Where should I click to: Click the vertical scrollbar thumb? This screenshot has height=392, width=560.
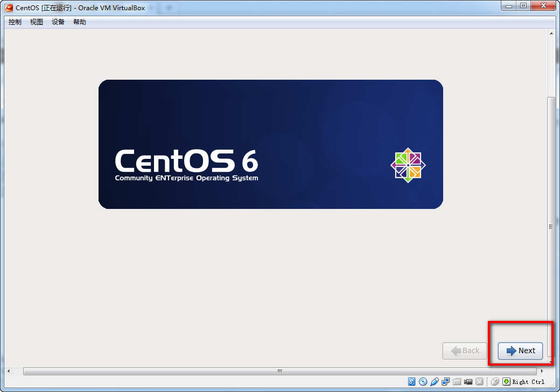[551, 227]
